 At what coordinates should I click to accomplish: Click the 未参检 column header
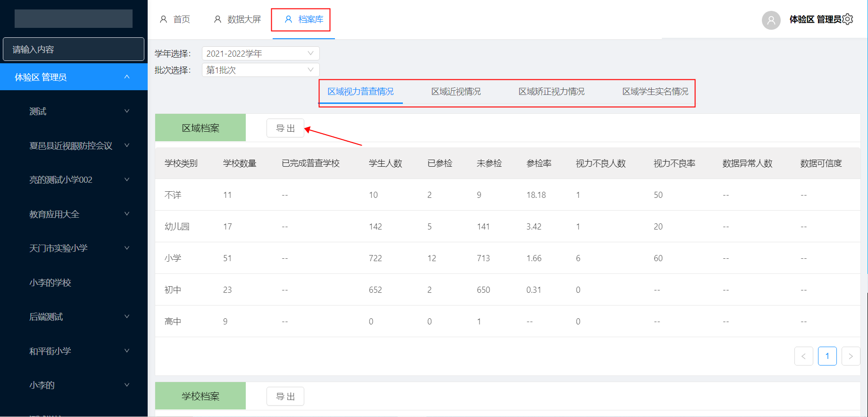click(489, 163)
